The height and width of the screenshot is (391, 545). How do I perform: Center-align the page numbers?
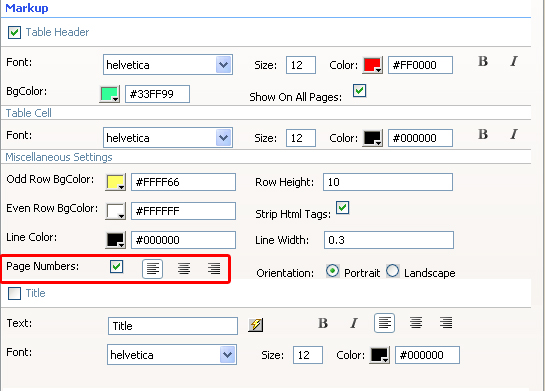184,269
